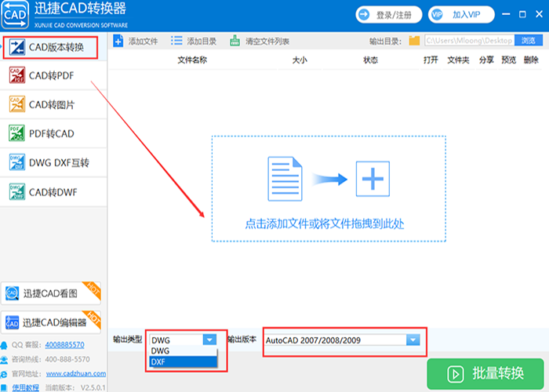The width and height of the screenshot is (549, 392).
Task: Click the CAD转DWF teal icon
Action: 16,192
